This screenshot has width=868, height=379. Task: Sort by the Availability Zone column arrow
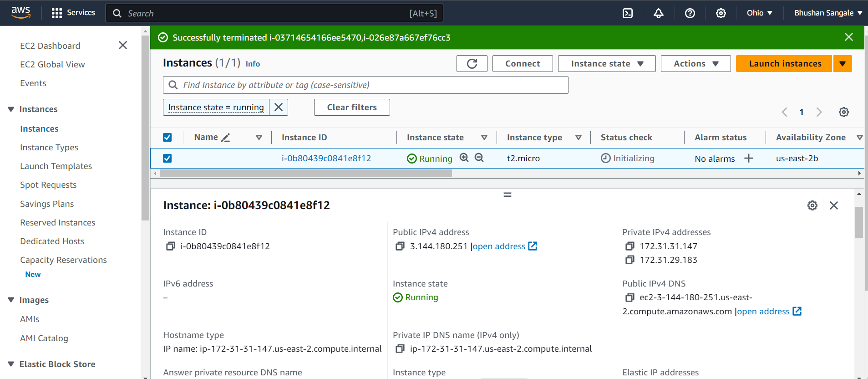pyautogui.click(x=860, y=138)
